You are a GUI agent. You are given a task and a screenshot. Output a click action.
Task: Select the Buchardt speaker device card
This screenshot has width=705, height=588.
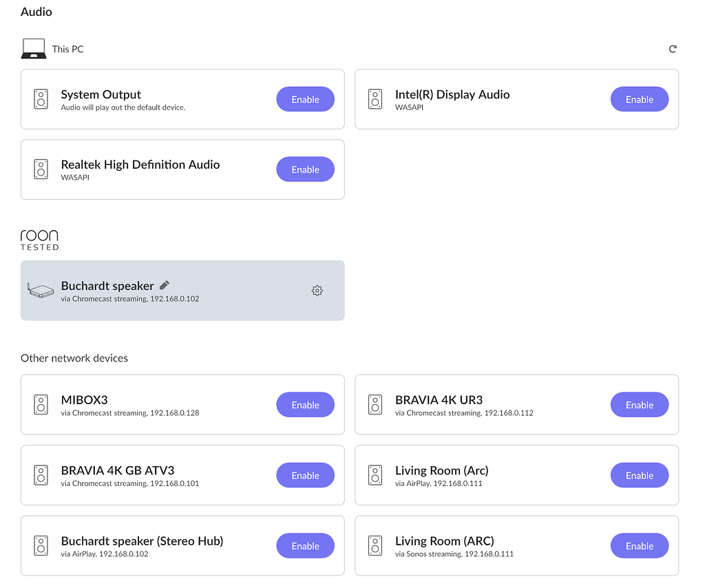coord(182,290)
